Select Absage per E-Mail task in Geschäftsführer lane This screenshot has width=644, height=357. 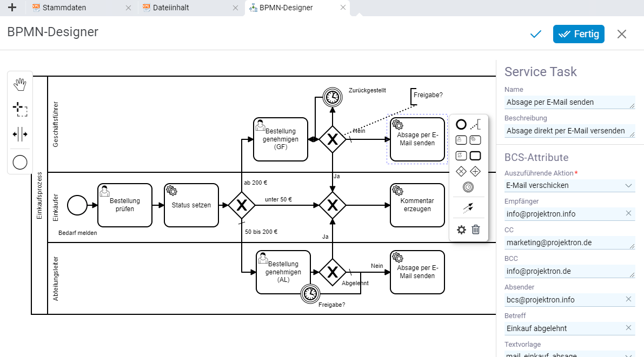[x=417, y=139]
